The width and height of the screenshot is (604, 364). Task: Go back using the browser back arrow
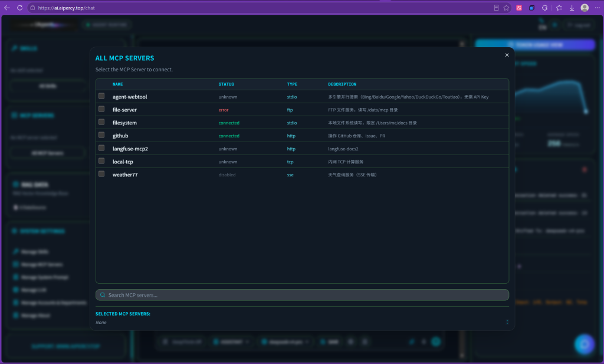(x=7, y=8)
